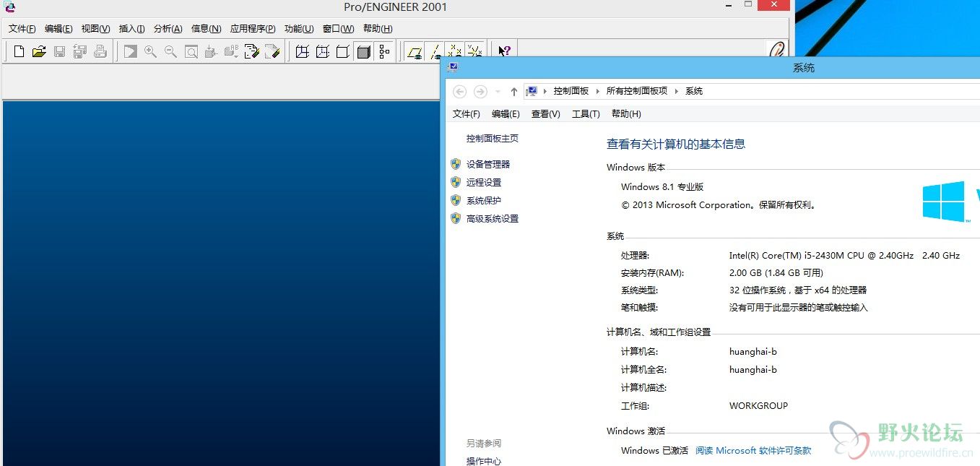Select the Zoom In magnifier
The width and height of the screenshot is (980, 466).
(x=150, y=51)
